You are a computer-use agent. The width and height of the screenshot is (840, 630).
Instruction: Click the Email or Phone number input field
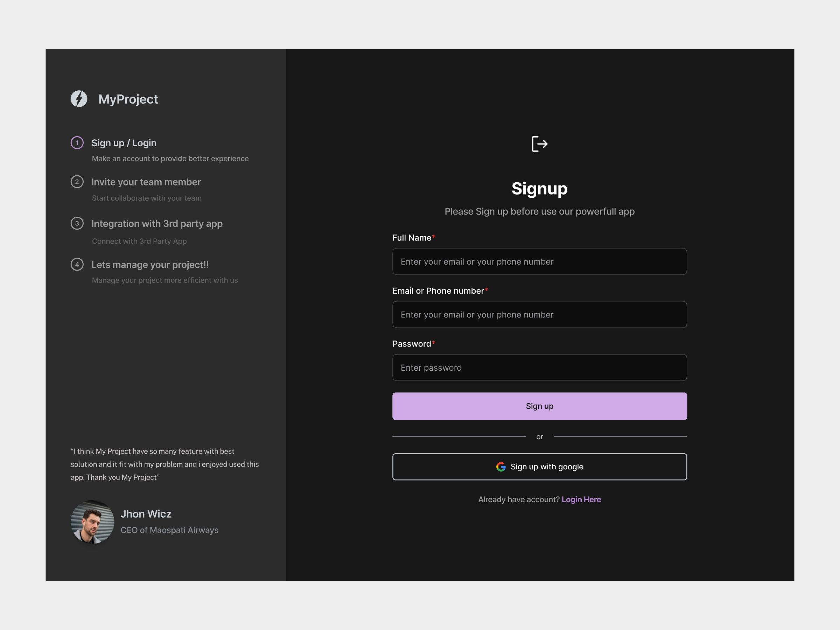click(539, 314)
